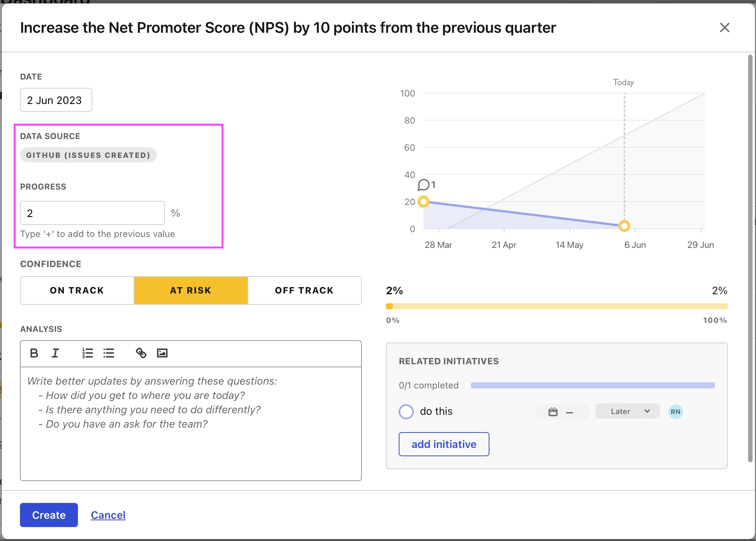The image size is (756, 541).
Task: Click the Cancel link
Action: 108,515
